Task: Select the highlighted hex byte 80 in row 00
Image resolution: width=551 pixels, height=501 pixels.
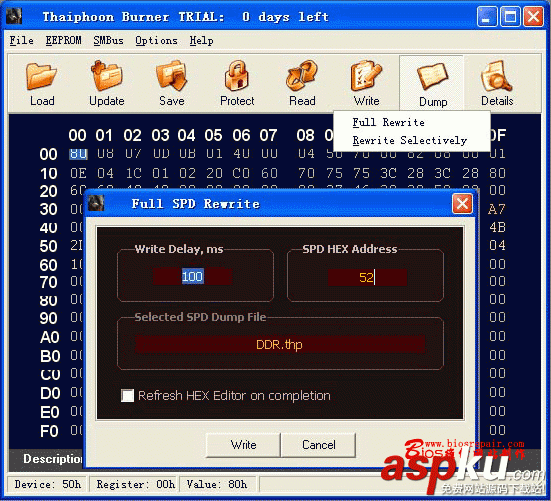Action: [78, 154]
